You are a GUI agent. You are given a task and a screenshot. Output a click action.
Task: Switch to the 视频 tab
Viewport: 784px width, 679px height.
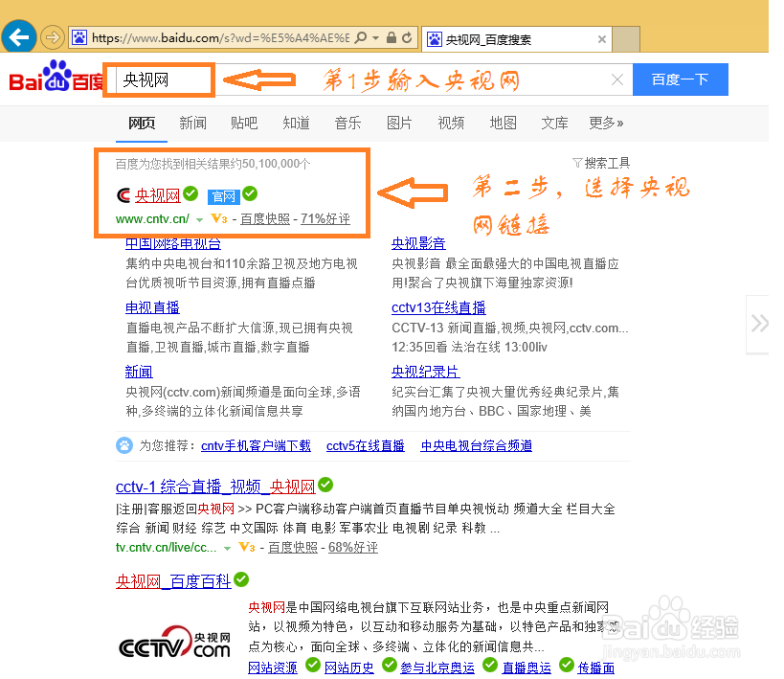tap(451, 124)
